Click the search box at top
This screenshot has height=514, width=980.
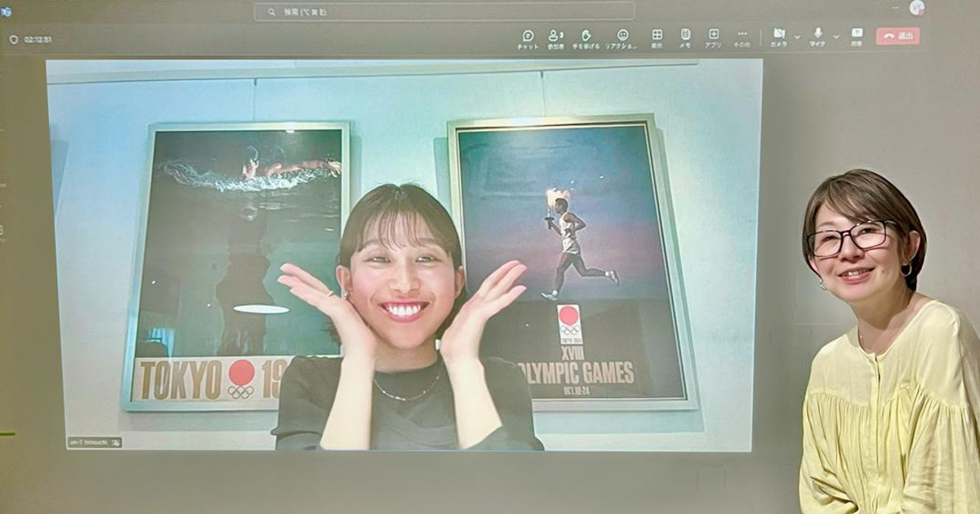click(443, 11)
